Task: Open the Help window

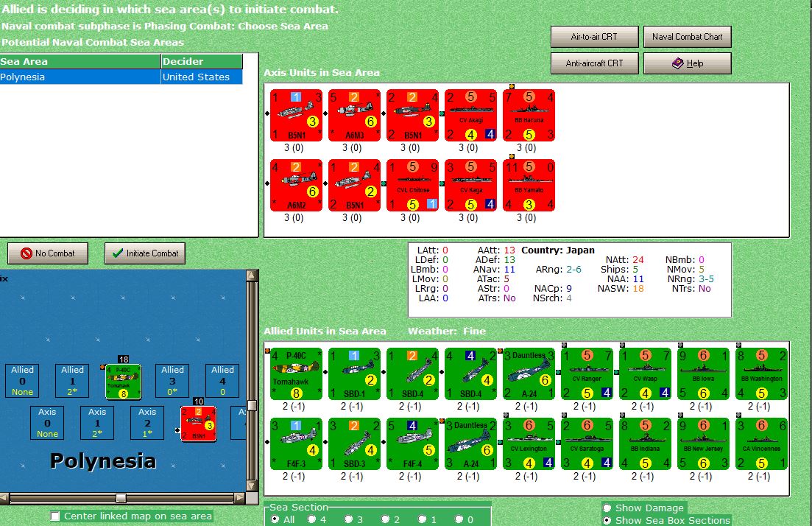Action: click(687, 63)
